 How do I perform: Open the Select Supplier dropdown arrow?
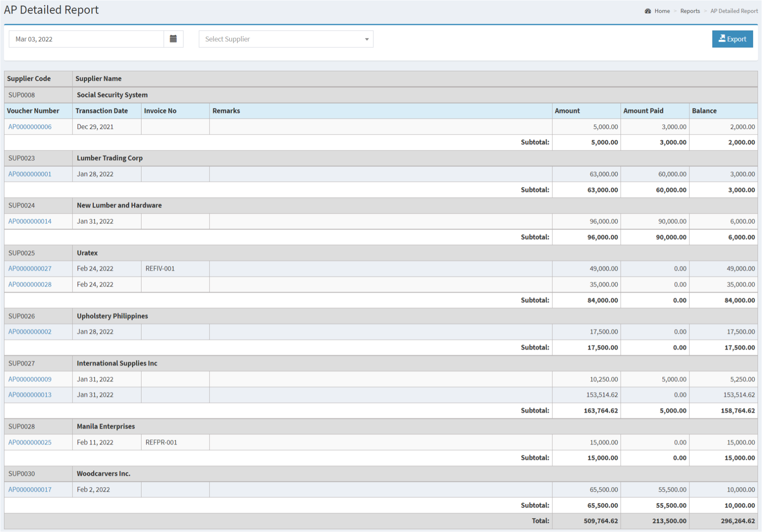(x=367, y=39)
